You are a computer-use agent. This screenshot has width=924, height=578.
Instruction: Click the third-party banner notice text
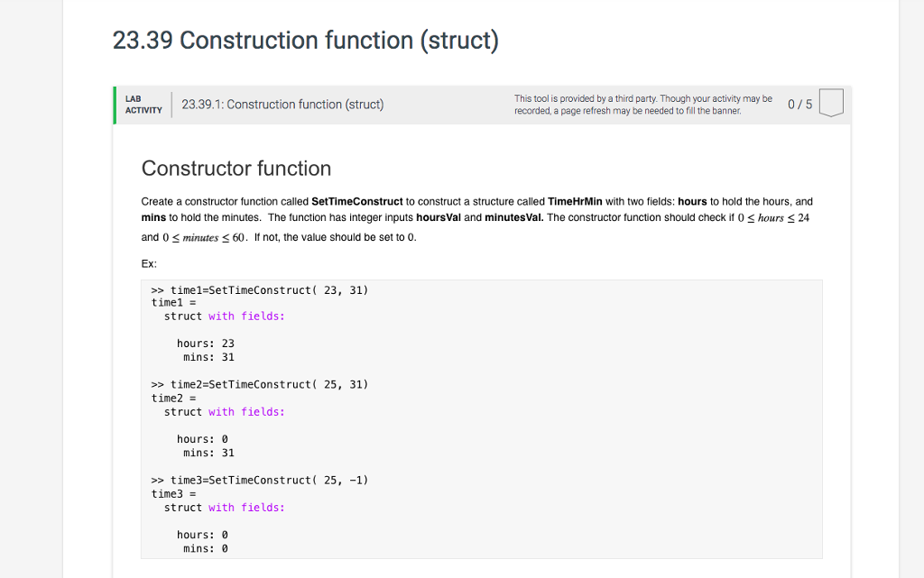(643, 105)
